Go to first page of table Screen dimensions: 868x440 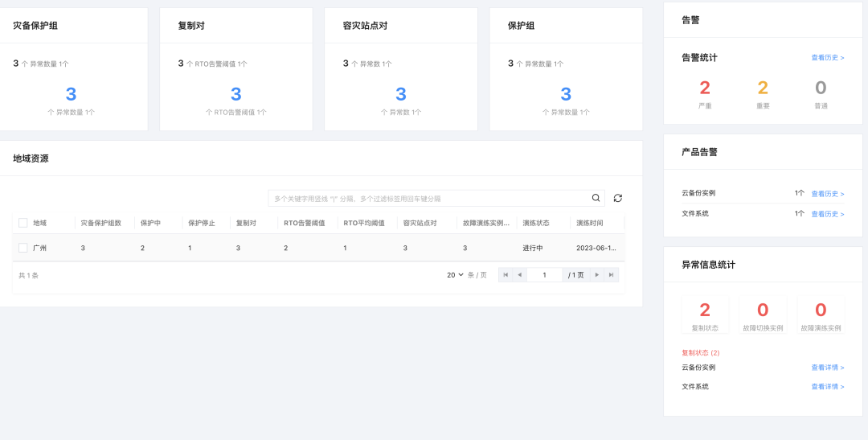point(506,275)
